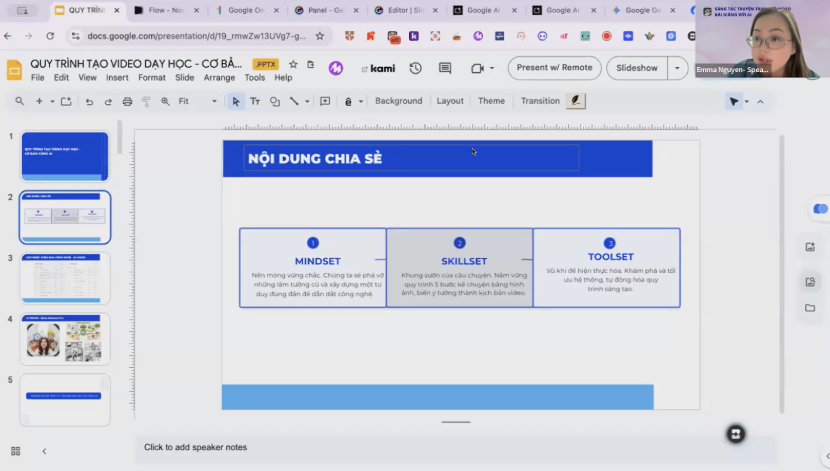Select the Shape tool in the toolbar
This screenshot has height=471, width=830.
(275, 101)
